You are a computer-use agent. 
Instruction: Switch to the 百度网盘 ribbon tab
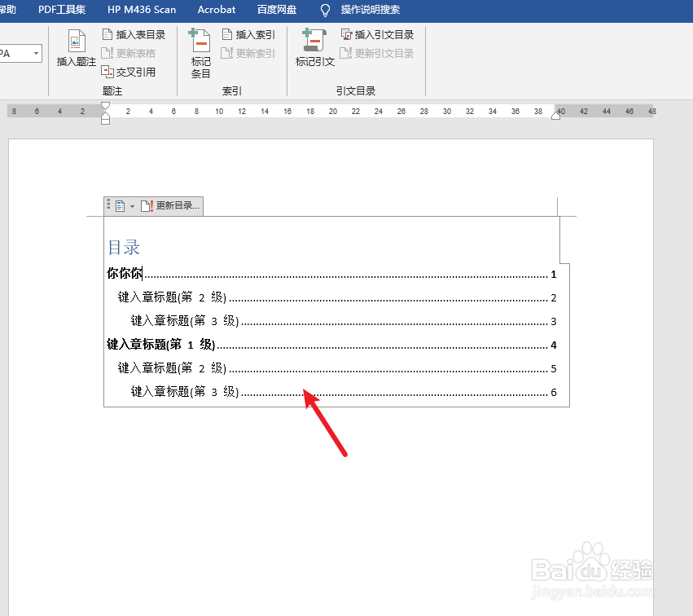276,10
